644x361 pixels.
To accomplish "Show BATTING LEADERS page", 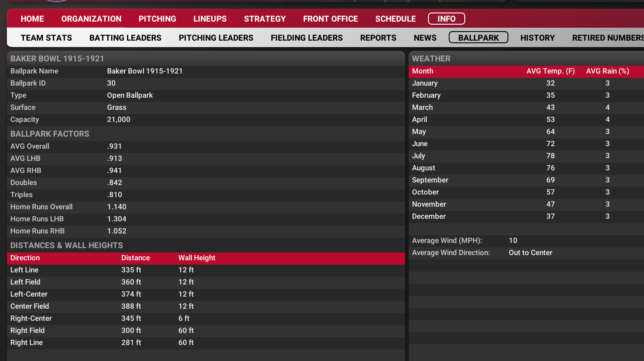I will click(x=125, y=38).
